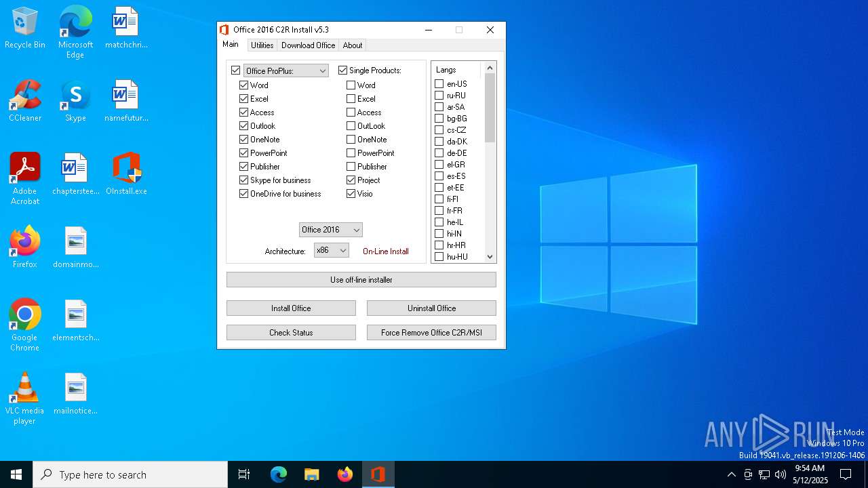
Task: Open the taskbar clock and date
Action: point(810,474)
